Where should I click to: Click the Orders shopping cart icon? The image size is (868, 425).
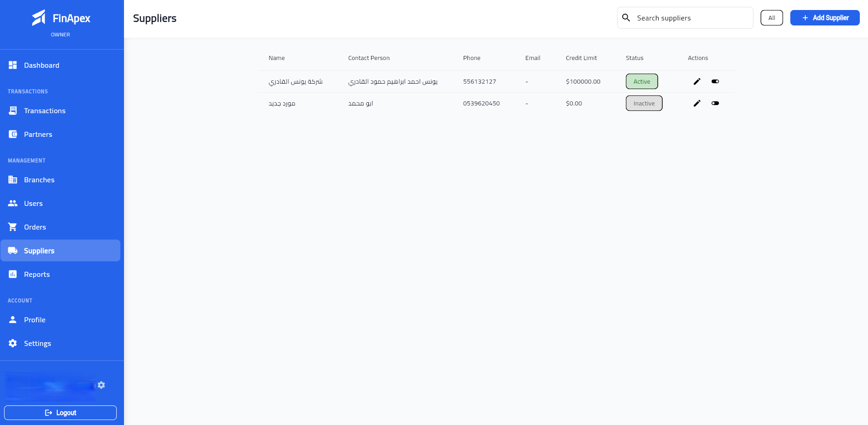tap(13, 227)
